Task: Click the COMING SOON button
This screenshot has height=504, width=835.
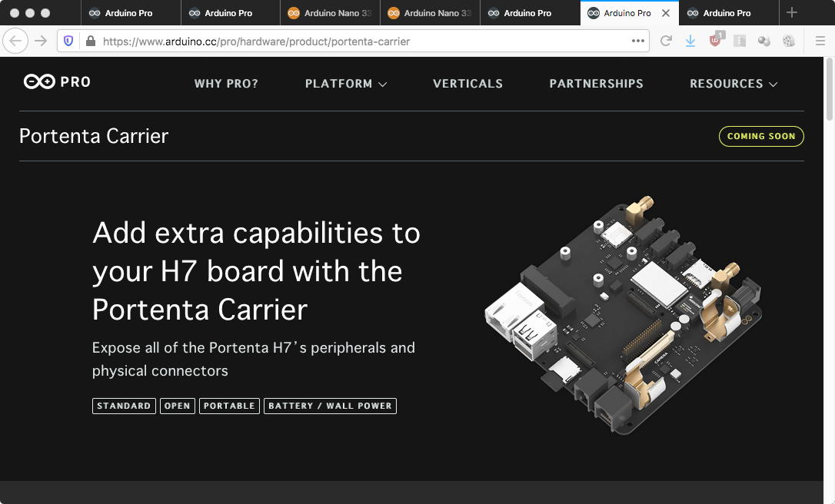Action: click(x=761, y=136)
